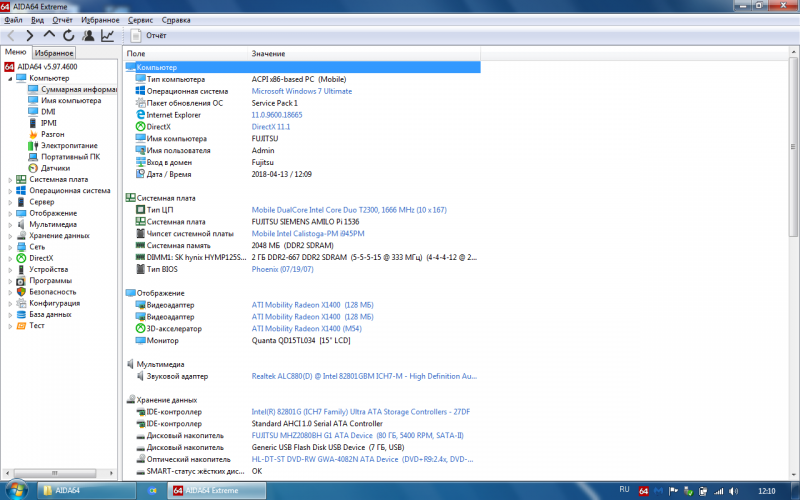Image resolution: width=800 pixels, height=500 pixels.
Task: Open the Датчики tree item
Action: [55, 168]
